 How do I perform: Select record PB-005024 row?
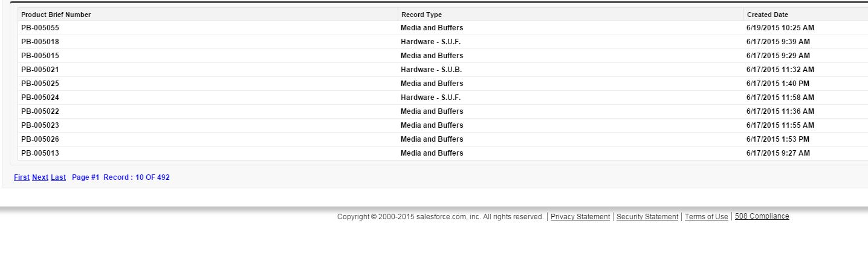(x=40, y=97)
